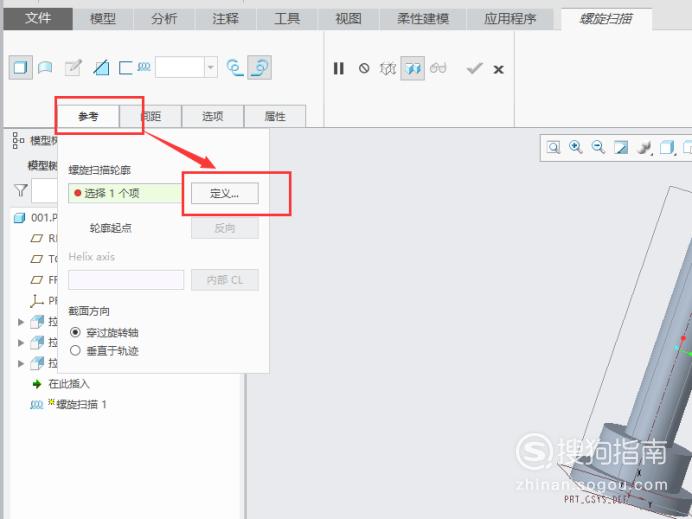692x519 pixels.
Task: Click the 内部 CL button
Action: 225,280
